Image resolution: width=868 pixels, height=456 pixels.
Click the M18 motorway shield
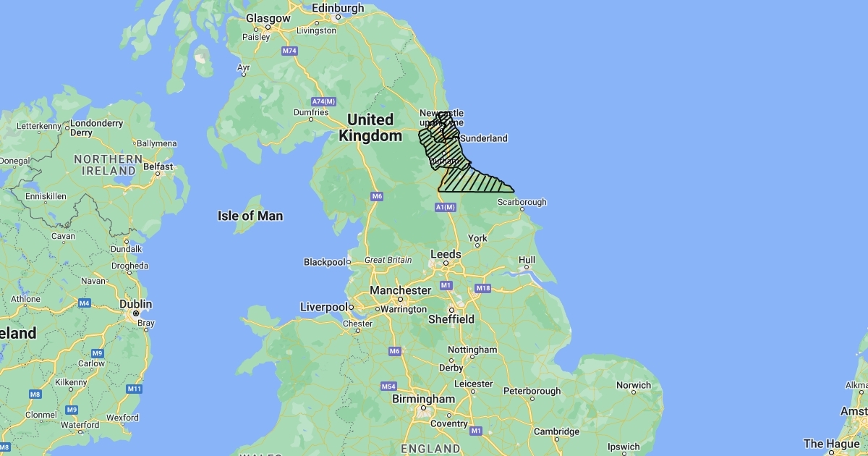point(483,289)
